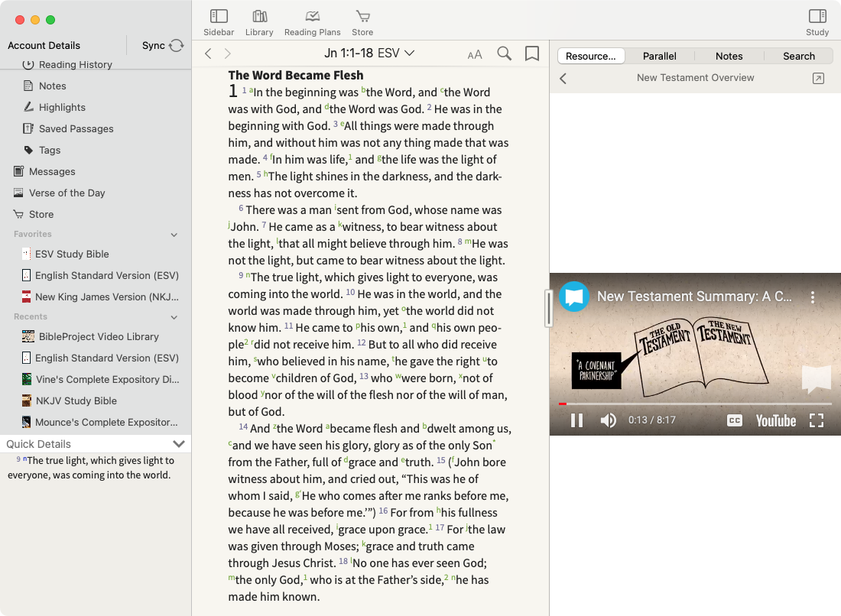Switch to the Parallel tab

pyautogui.click(x=659, y=57)
